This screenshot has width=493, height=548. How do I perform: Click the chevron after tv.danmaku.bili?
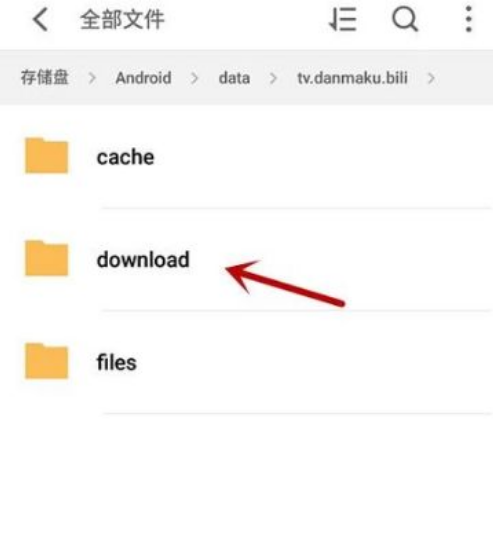[431, 78]
